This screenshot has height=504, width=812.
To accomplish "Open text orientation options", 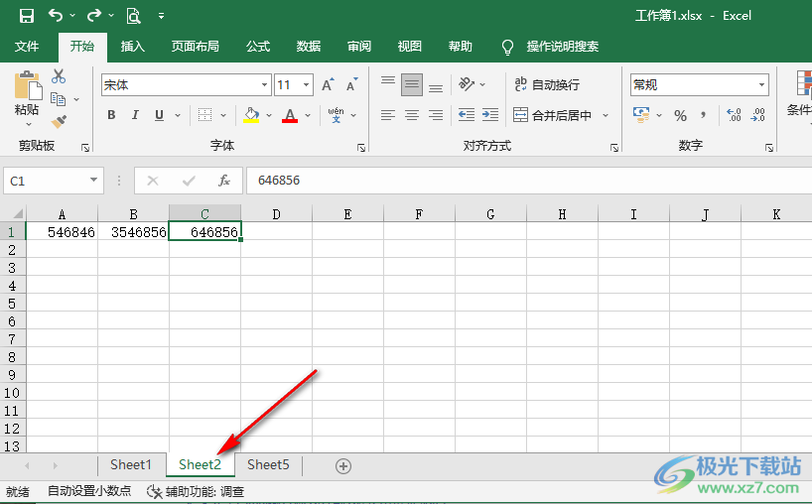I will (x=472, y=84).
